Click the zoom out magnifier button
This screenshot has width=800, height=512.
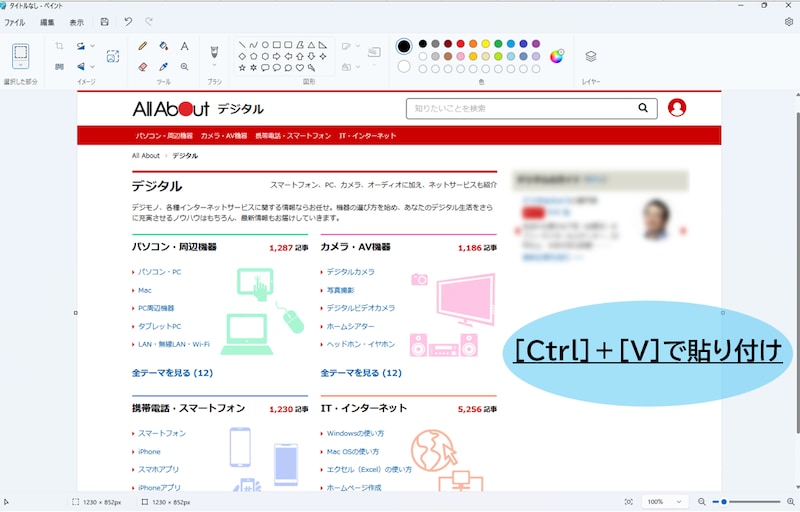pyautogui.click(x=702, y=502)
